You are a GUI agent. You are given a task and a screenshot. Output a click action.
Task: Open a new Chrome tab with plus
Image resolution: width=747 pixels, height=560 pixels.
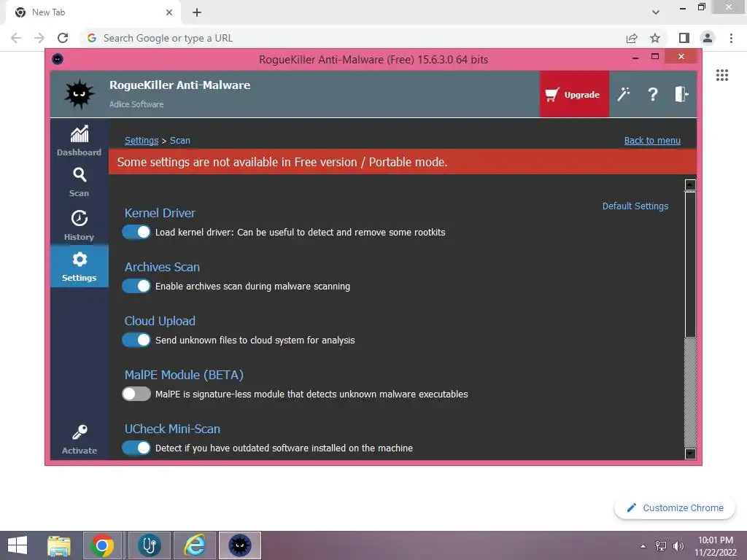(x=197, y=12)
